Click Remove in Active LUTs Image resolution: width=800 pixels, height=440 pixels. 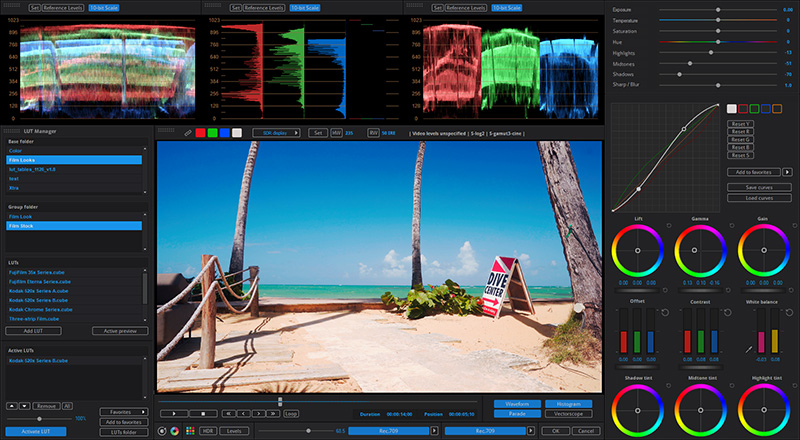46,406
